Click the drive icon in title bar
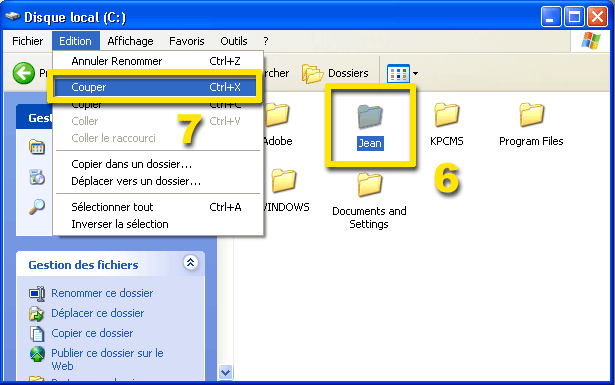 (13, 16)
